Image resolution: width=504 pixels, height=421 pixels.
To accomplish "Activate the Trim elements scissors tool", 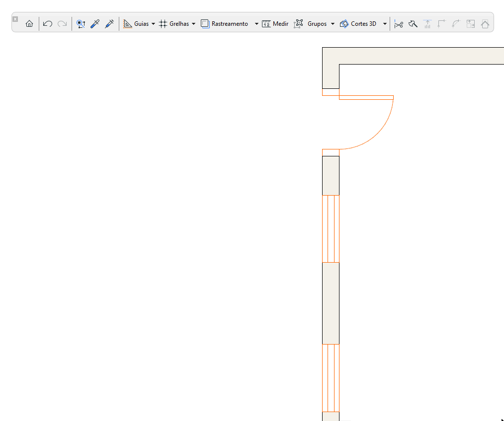I will coord(399,23).
